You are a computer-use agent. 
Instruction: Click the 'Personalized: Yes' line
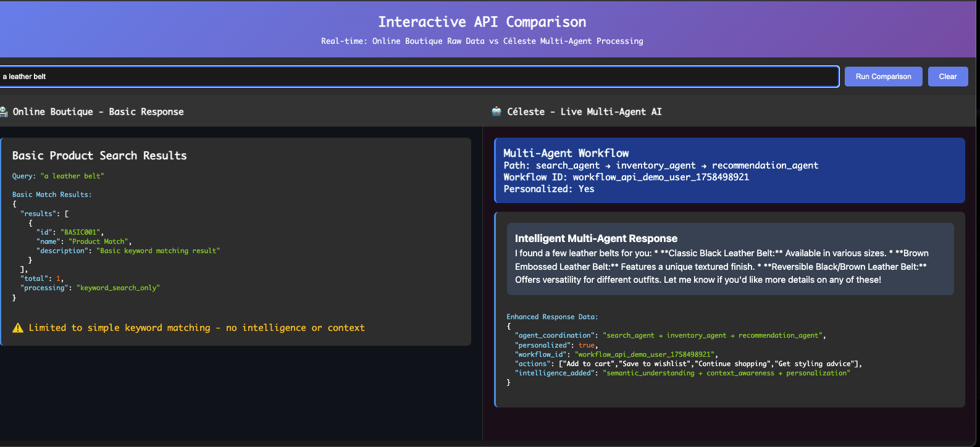pos(549,189)
